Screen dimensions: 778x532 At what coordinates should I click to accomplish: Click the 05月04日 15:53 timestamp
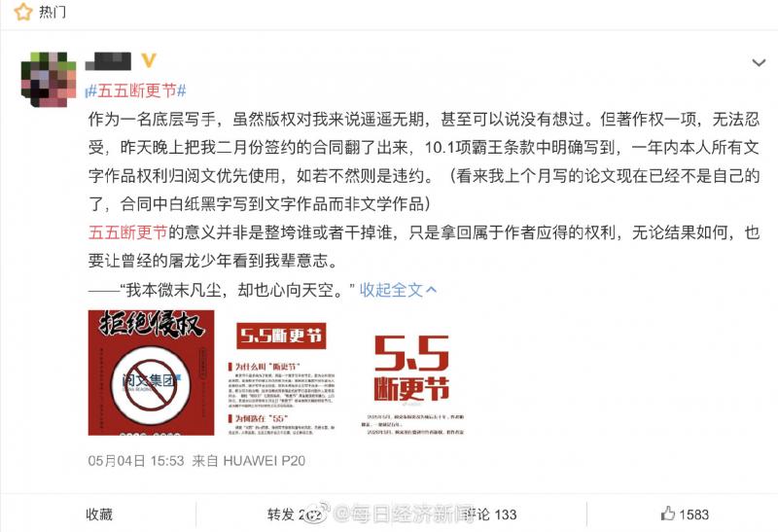point(136,461)
